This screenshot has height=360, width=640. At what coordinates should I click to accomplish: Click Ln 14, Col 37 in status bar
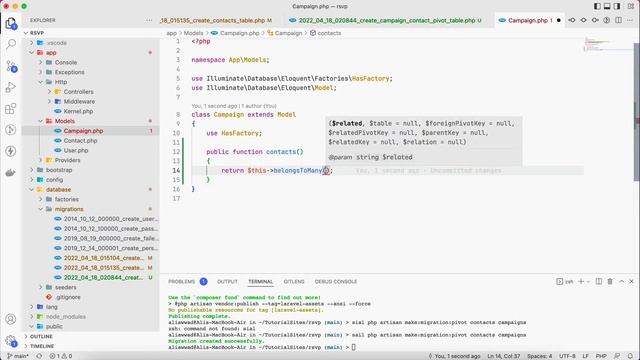click(504, 356)
